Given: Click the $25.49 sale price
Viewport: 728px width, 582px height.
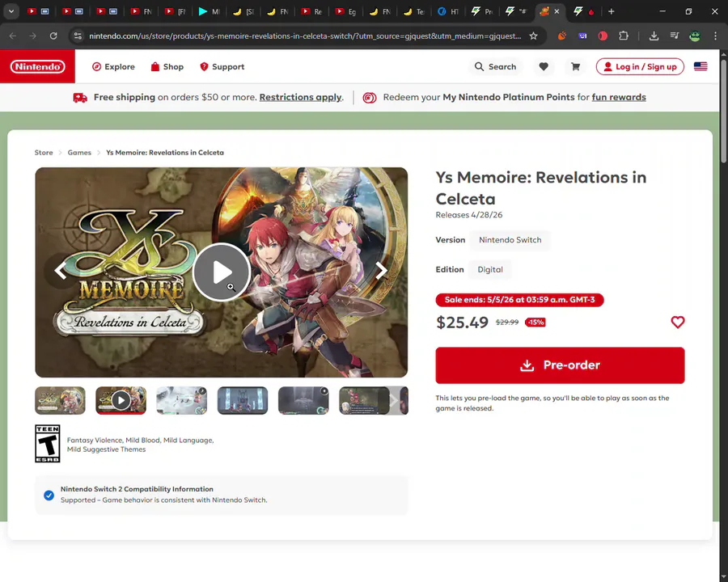Looking at the screenshot, I should tap(462, 322).
